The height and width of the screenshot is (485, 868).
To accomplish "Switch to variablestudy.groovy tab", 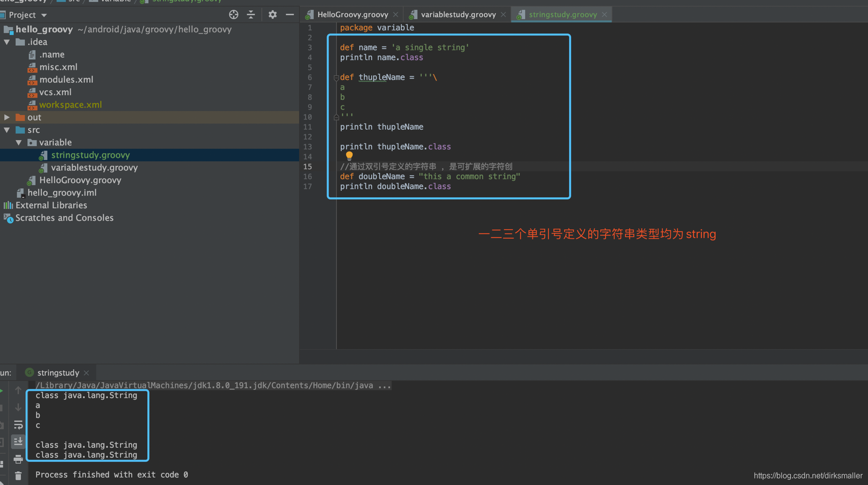I will [458, 15].
